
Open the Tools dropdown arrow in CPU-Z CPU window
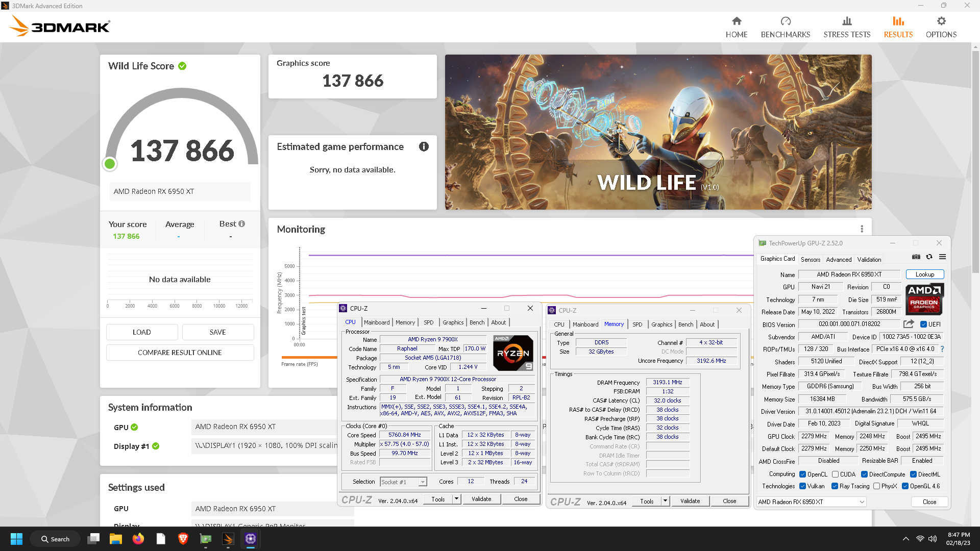(x=456, y=499)
